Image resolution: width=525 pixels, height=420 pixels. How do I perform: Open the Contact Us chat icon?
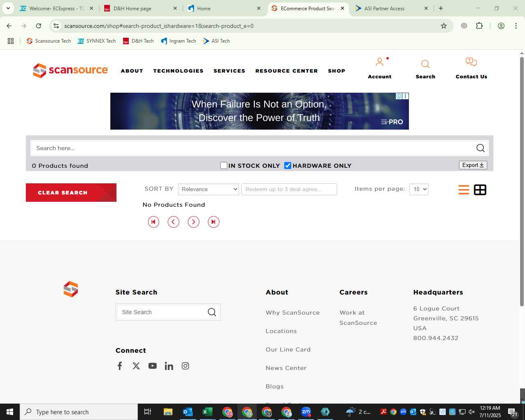(x=471, y=62)
